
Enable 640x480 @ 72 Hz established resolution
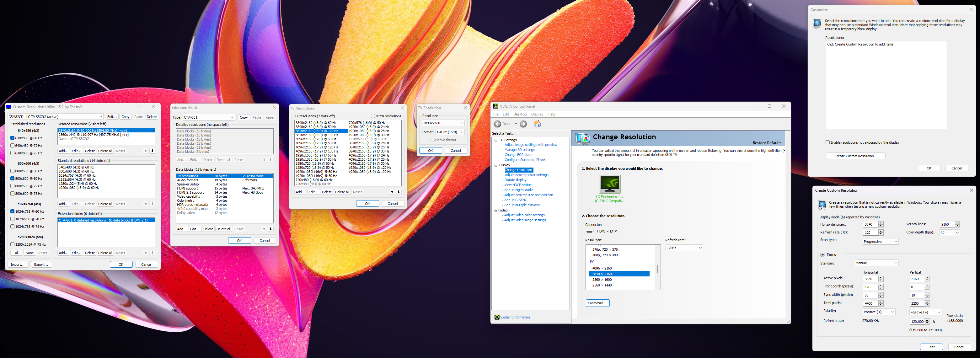13,146
